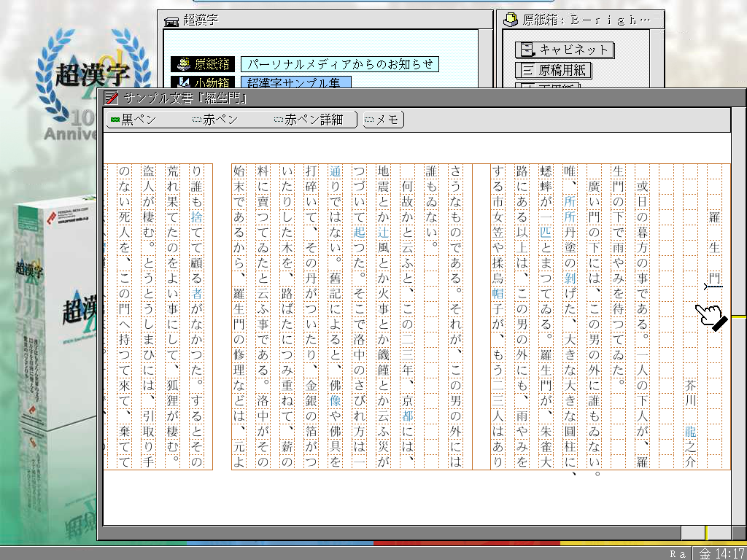Viewport: 747px width, 560px height.
Task: Open the 超漢字サンプル集 link
Action: [295, 83]
